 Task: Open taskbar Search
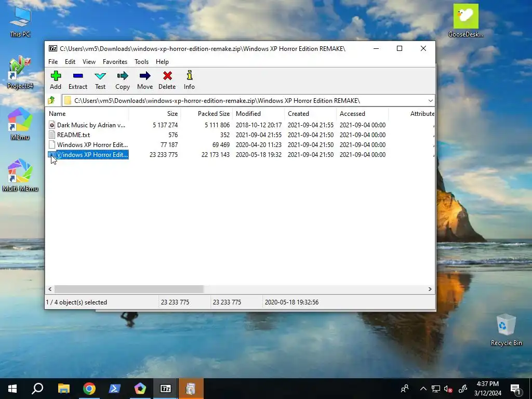(x=37, y=389)
